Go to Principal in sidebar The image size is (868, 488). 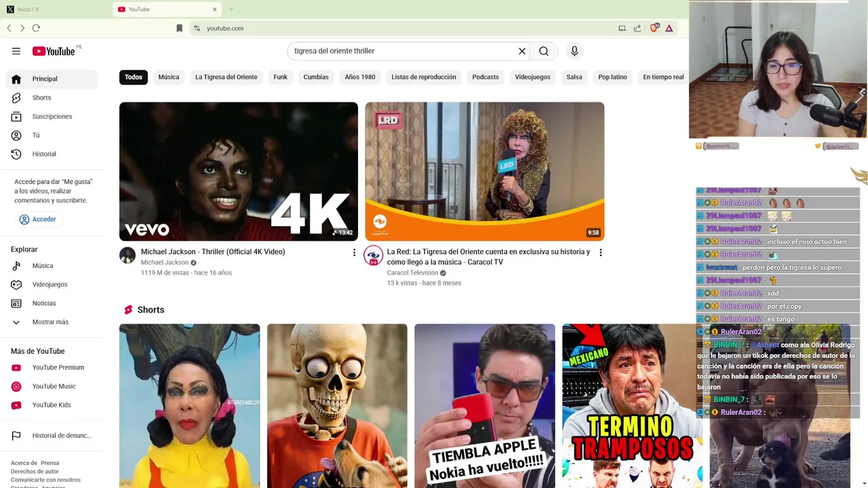pos(52,79)
